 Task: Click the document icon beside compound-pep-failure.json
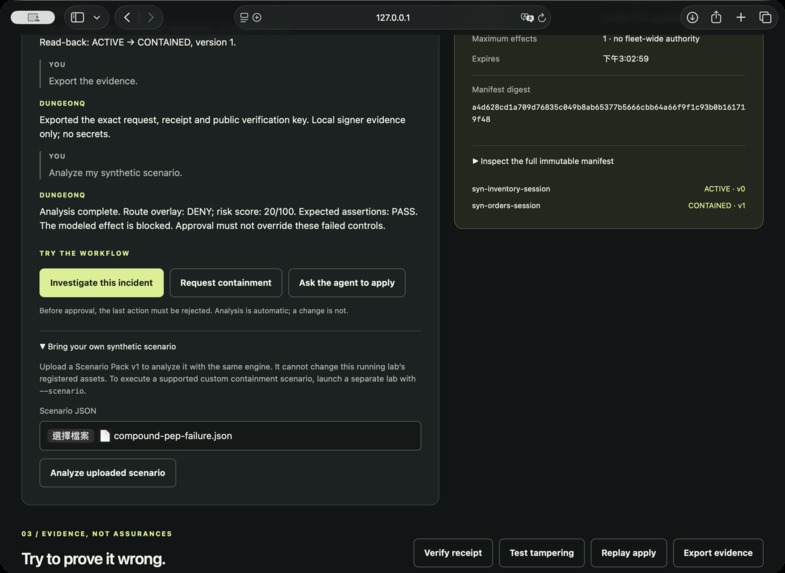pyautogui.click(x=105, y=436)
